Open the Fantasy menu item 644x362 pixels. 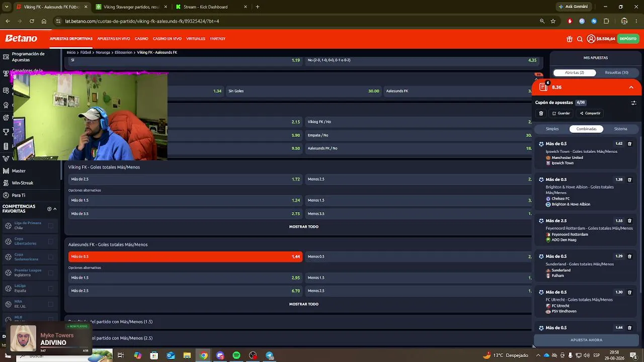pos(218,39)
